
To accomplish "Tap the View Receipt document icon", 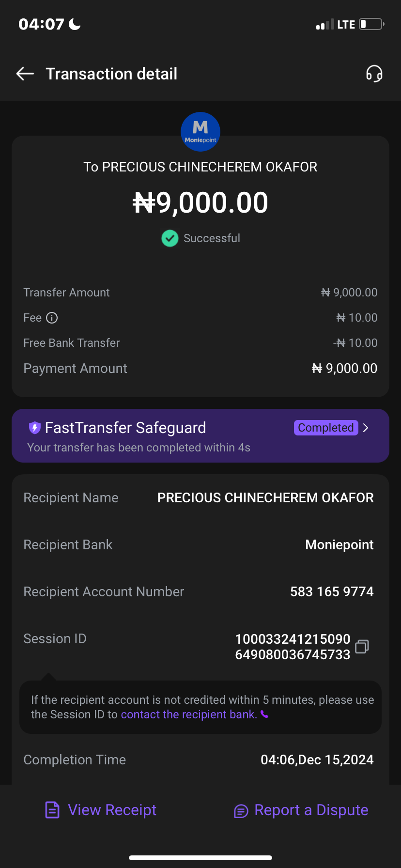I will 52,810.
